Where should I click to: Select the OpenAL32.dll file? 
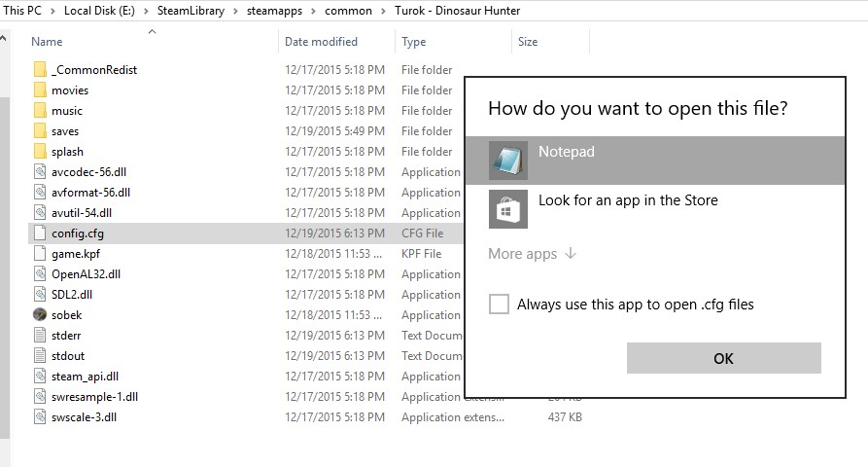click(86, 273)
